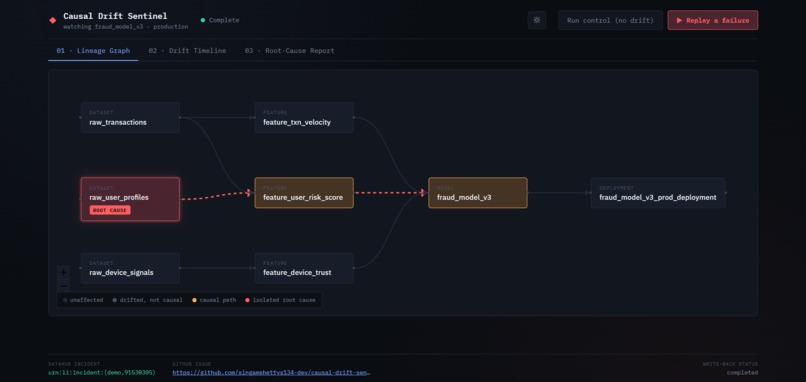
Task: Click Run control (no drift) button
Action: tap(610, 21)
